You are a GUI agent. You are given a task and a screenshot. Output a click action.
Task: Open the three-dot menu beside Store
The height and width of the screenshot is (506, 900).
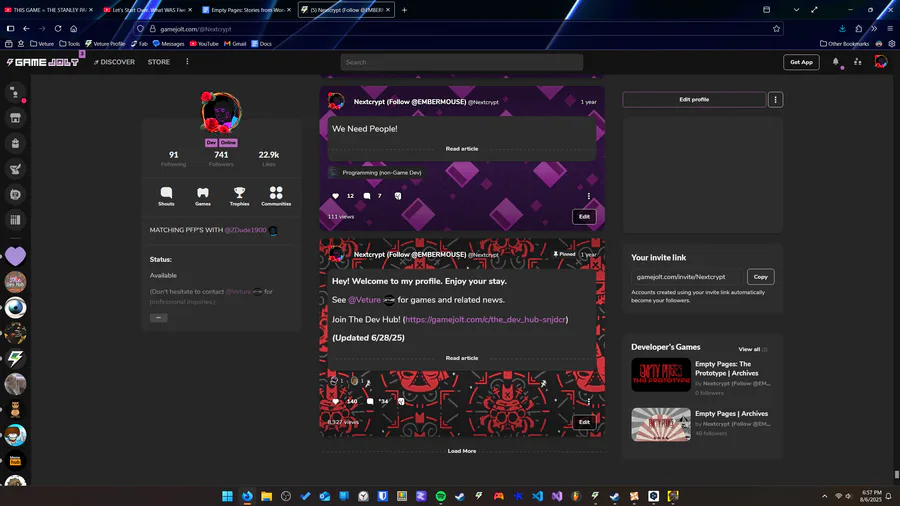click(187, 61)
